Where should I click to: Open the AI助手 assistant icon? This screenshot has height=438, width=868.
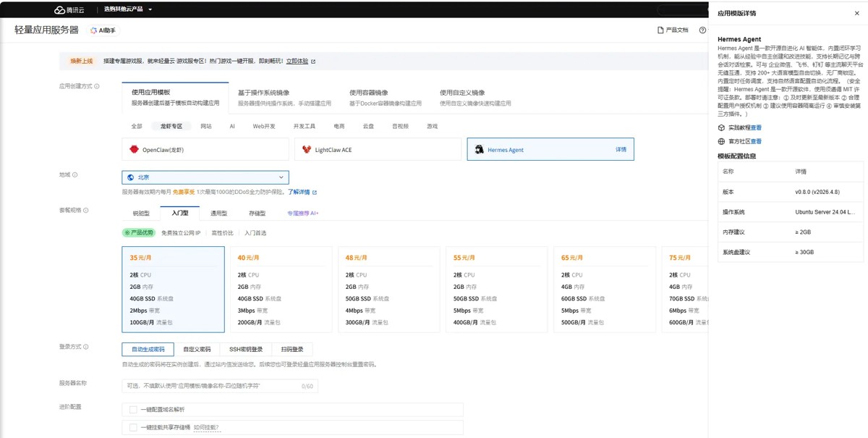pos(94,30)
